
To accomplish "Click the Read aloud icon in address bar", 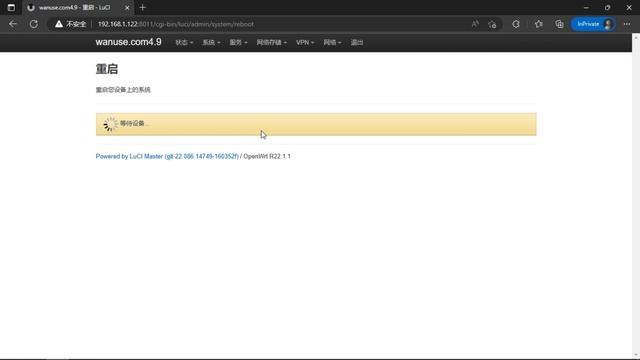I will (x=475, y=24).
